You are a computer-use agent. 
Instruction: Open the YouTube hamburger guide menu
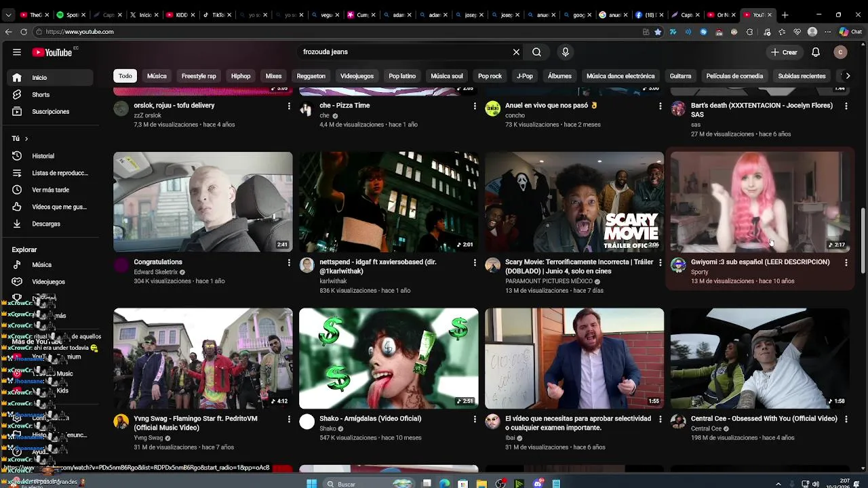tap(17, 52)
